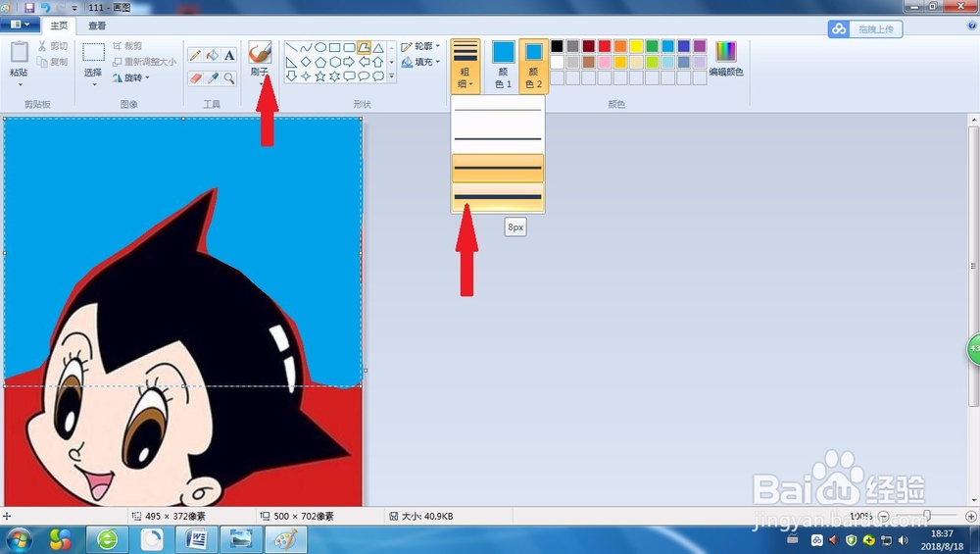Choose the selected Polygon shape

coord(364,47)
